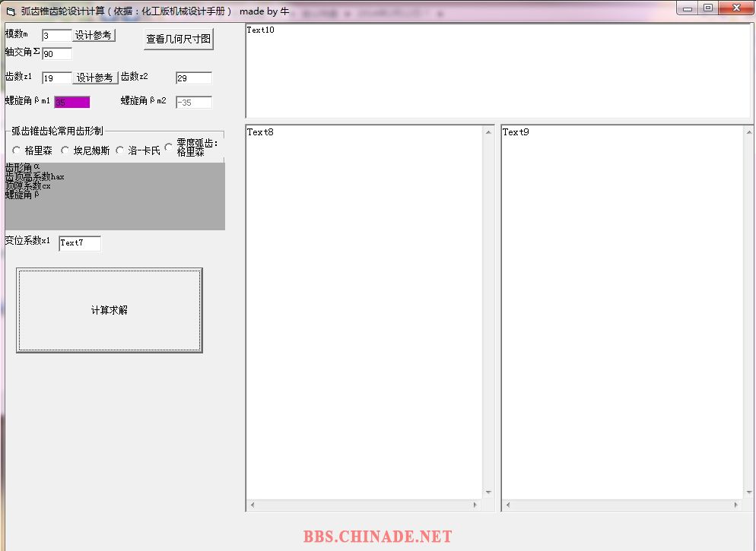Click Text8 horizontal scrollbar right arrow
This screenshot has width=756, height=551.
click(x=475, y=505)
